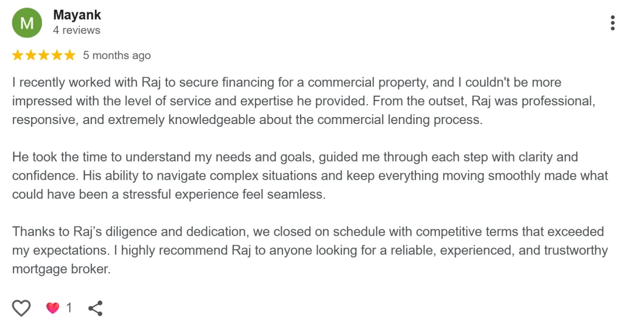Click the reaction count "1"

(x=69, y=308)
